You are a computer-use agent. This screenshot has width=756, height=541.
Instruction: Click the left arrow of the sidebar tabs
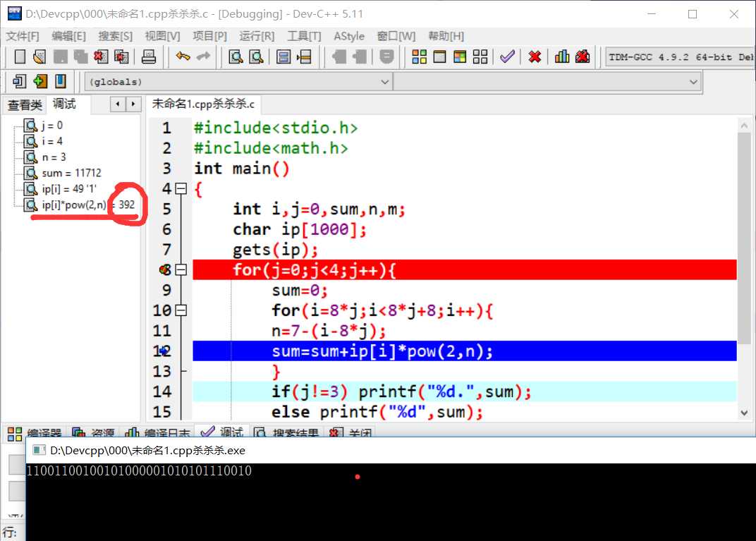pos(118,104)
